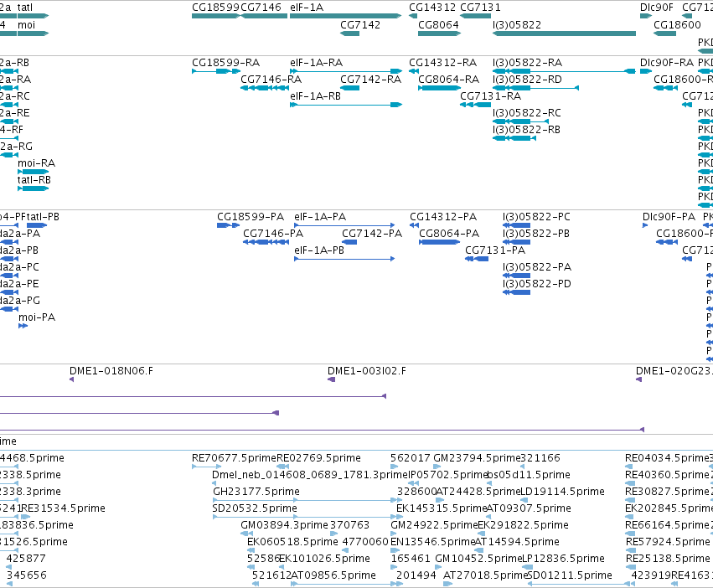Viewport: 713px width, 588px height.
Task: Open the eIF-1A-PA protein label
Action: coord(320,216)
